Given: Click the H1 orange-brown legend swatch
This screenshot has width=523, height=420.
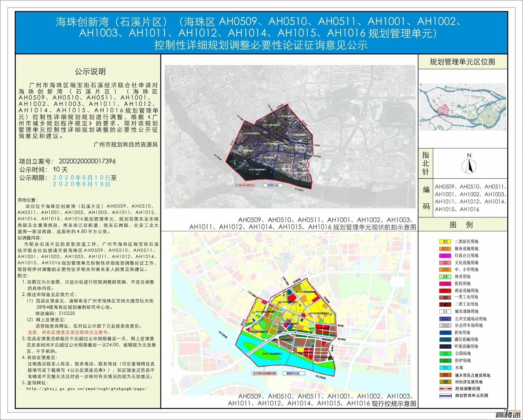Looking at the screenshot, I should tap(445, 375).
